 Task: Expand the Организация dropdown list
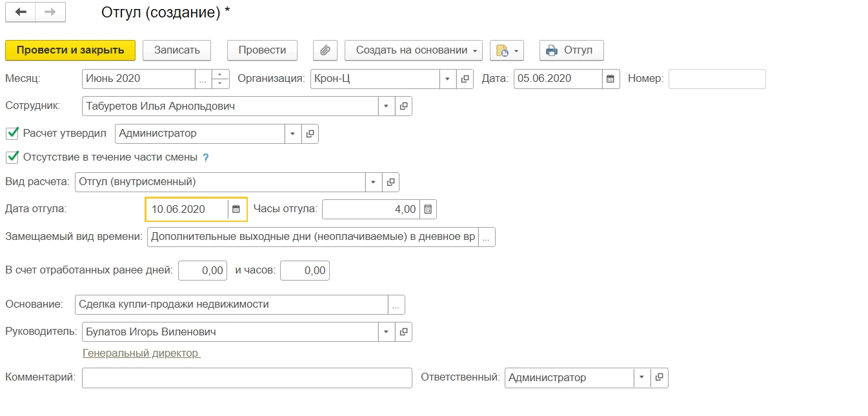click(448, 79)
